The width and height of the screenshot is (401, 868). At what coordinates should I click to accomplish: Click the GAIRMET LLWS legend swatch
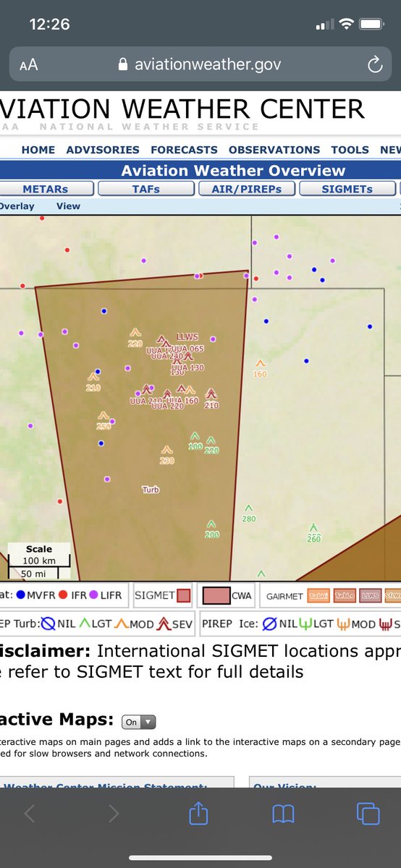pyautogui.click(x=371, y=596)
